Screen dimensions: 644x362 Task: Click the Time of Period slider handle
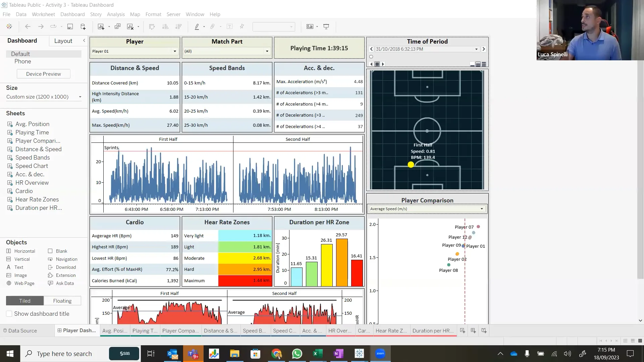(371, 57)
